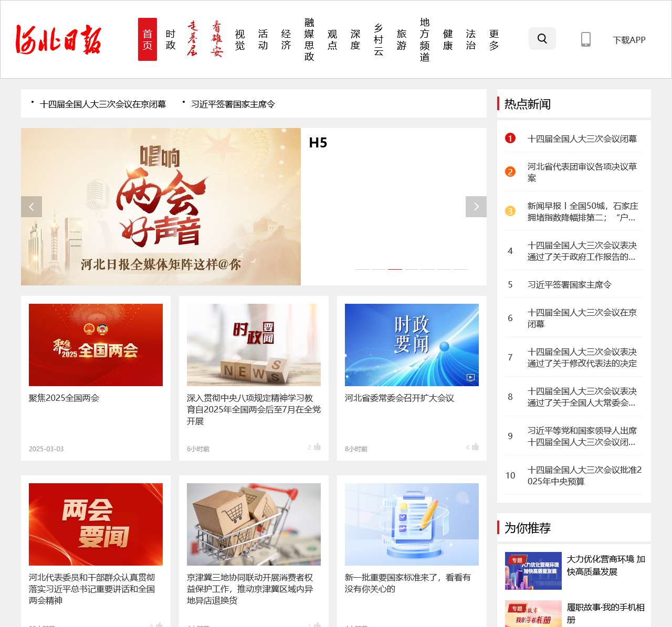
Task: Open hot news rank 6 在京闭幕
Action: (x=582, y=318)
